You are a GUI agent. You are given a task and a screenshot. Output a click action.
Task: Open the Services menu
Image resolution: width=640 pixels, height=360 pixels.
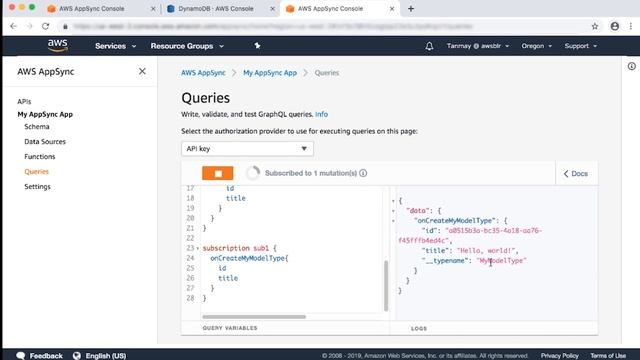pos(116,46)
